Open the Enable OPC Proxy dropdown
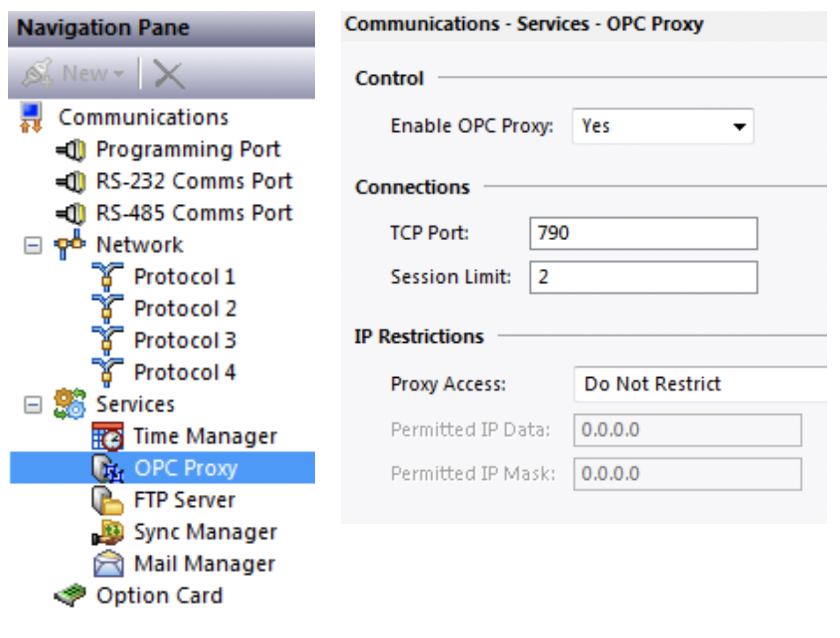 [x=663, y=126]
